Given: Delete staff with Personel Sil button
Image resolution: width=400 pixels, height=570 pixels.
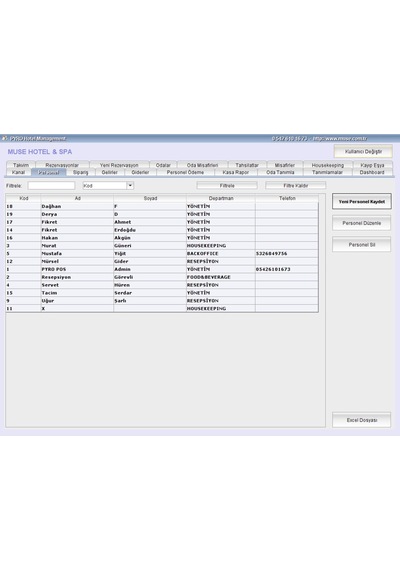Looking at the screenshot, I should point(361,245).
